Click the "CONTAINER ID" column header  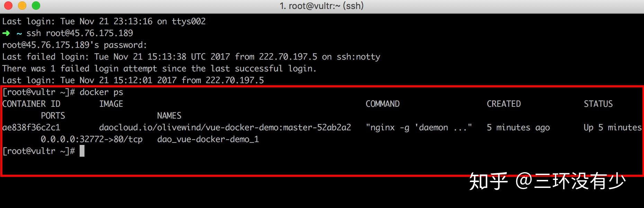click(31, 104)
